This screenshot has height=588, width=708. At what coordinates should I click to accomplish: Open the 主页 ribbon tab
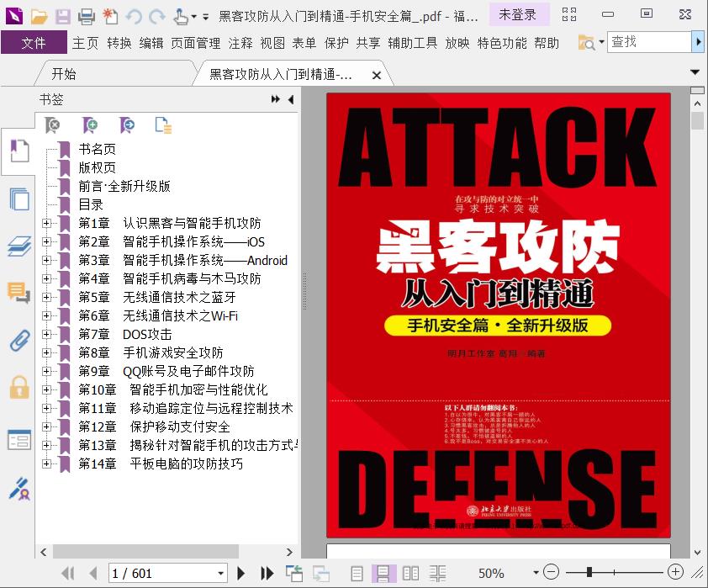[x=85, y=43]
